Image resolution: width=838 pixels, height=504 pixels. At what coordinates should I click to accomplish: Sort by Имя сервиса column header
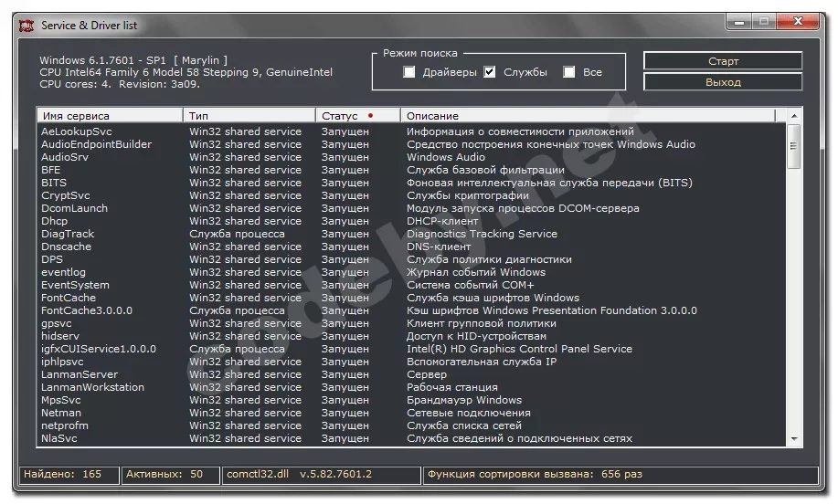(110, 116)
